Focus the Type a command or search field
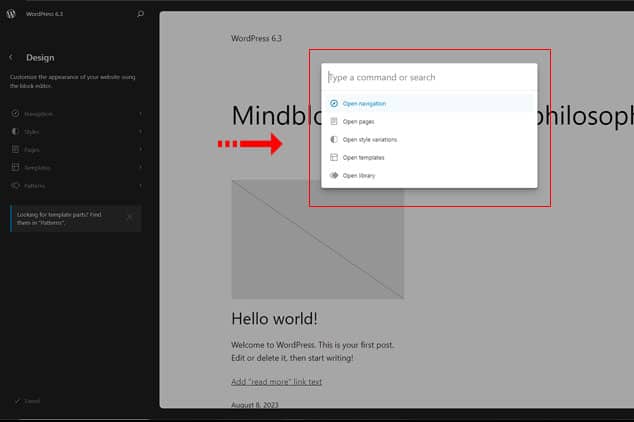The width and height of the screenshot is (634, 422). (x=429, y=77)
